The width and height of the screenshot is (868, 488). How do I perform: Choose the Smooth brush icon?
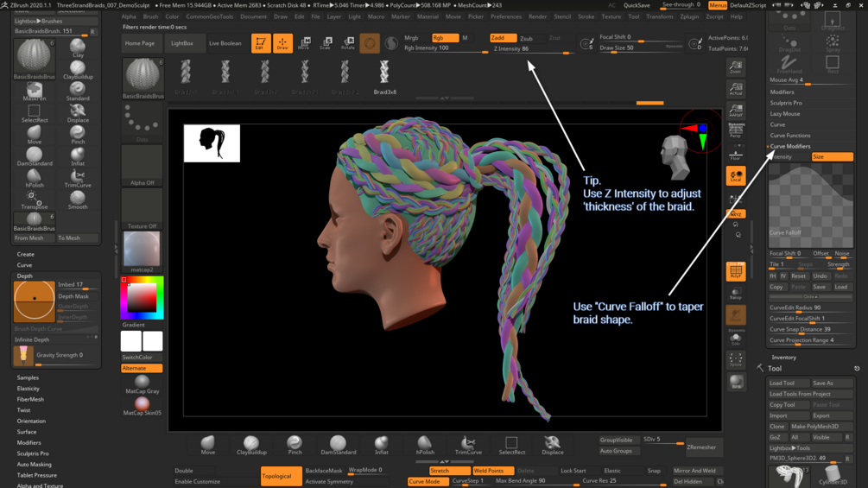(78, 200)
